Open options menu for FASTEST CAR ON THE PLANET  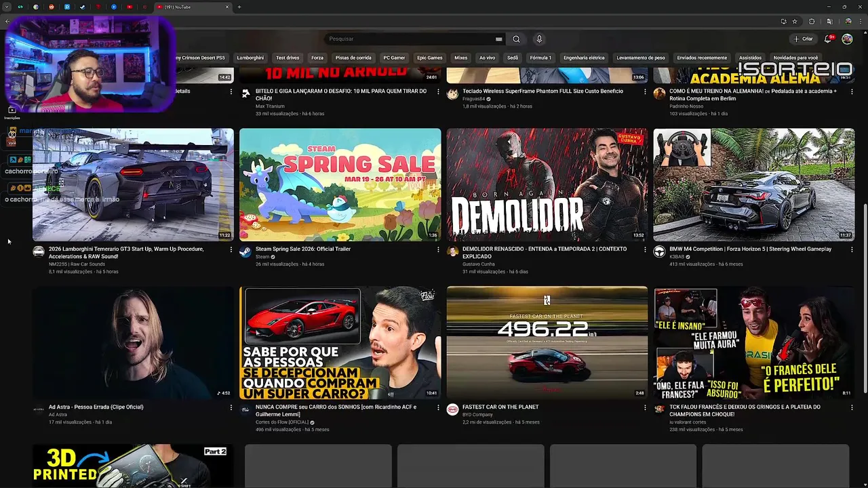[x=645, y=407]
